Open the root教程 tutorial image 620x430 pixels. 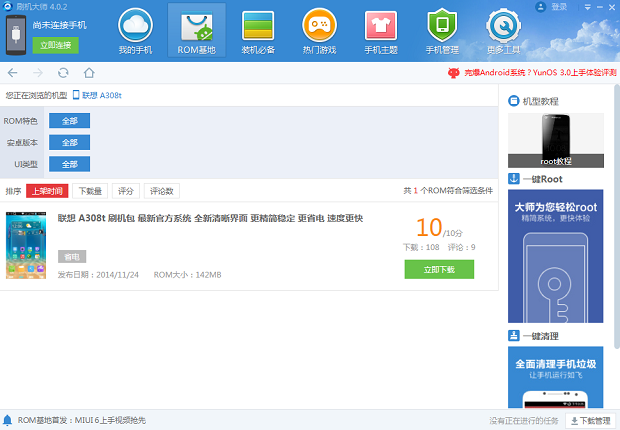pos(555,140)
